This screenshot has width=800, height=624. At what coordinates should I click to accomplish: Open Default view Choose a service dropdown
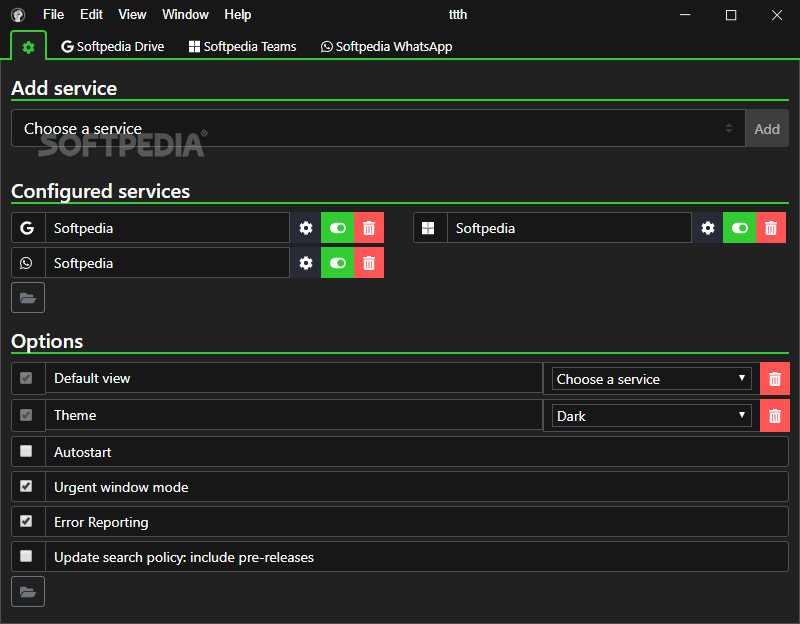pyautogui.click(x=652, y=379)
